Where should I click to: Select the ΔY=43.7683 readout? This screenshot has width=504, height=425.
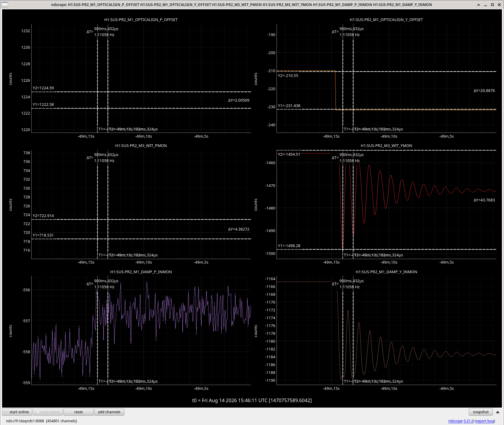(x=484, y=200)
